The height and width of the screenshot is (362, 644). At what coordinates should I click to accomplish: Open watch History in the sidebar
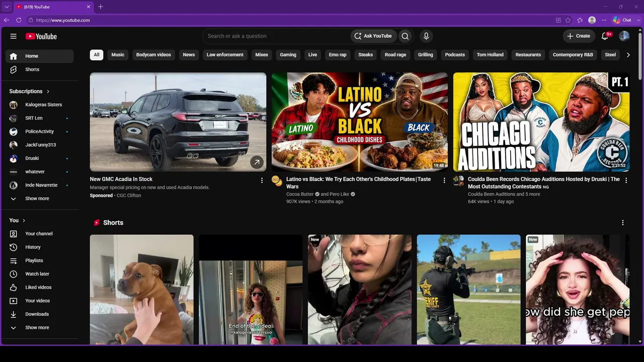click(40, 247)
